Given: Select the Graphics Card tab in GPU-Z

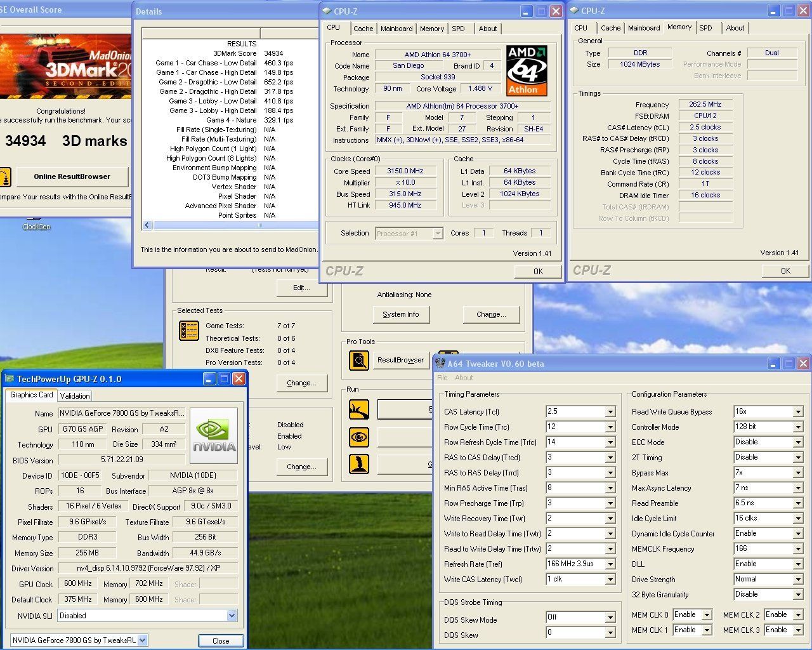Looking at the screenshot, I should [x=32, y=395].
